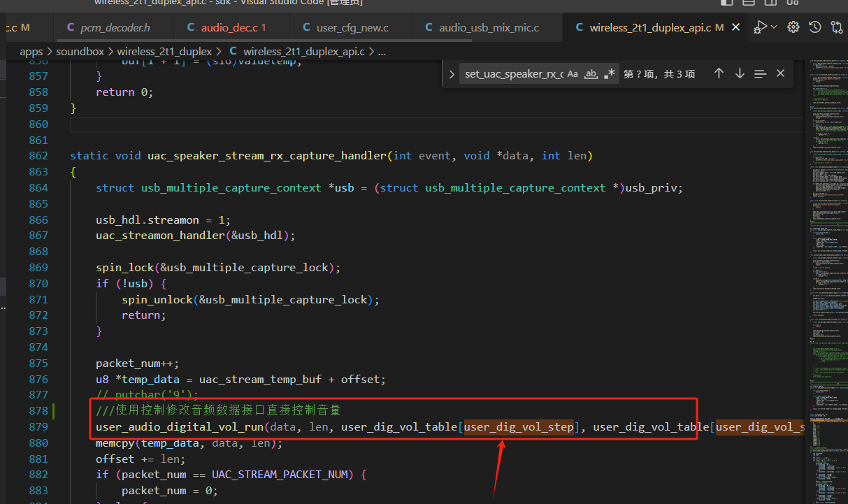Screen dimensions: 848x504
Task: Click 'usb_hdl.streamon = 1;' line
Action: coord(164,220)
